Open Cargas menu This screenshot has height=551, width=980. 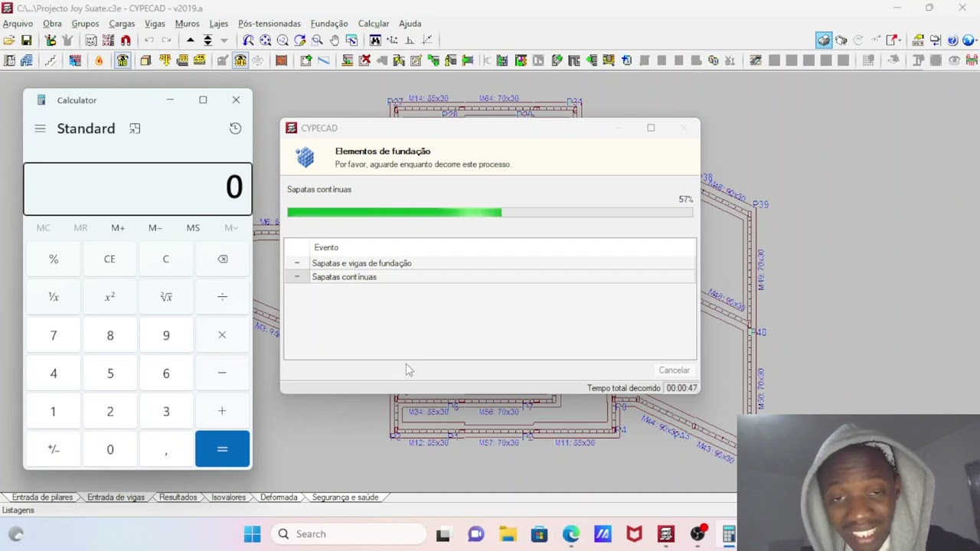[x=122, y=24]
